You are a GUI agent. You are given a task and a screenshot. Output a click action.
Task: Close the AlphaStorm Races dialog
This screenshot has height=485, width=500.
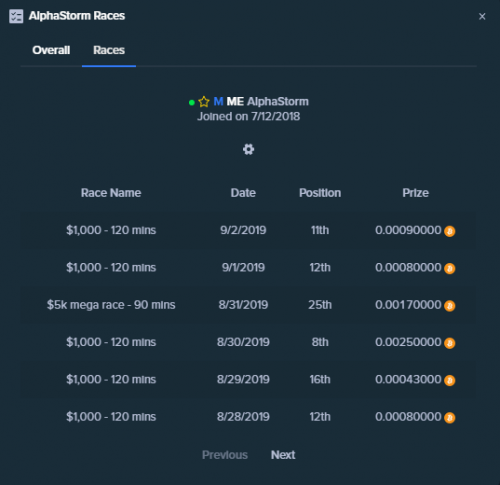tap(482, 16)
